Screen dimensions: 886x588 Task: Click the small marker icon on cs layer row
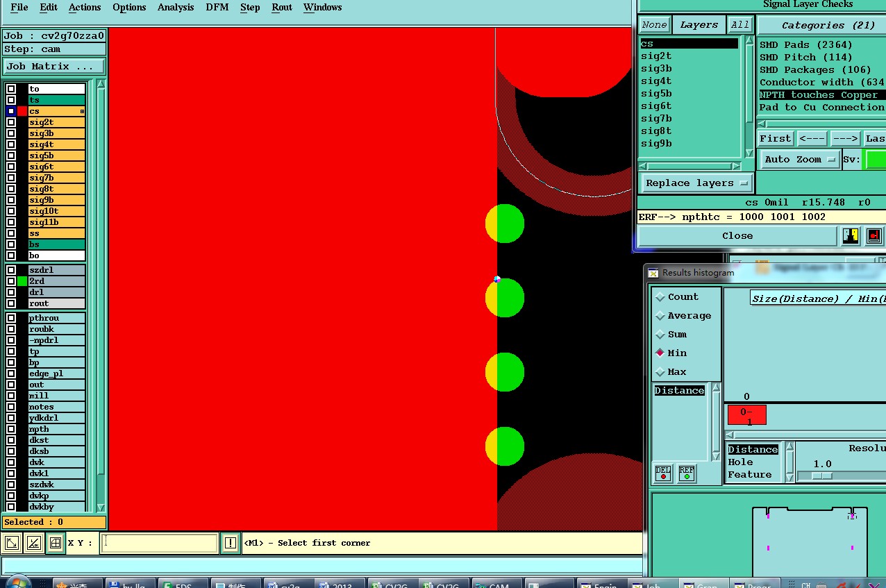82,111
